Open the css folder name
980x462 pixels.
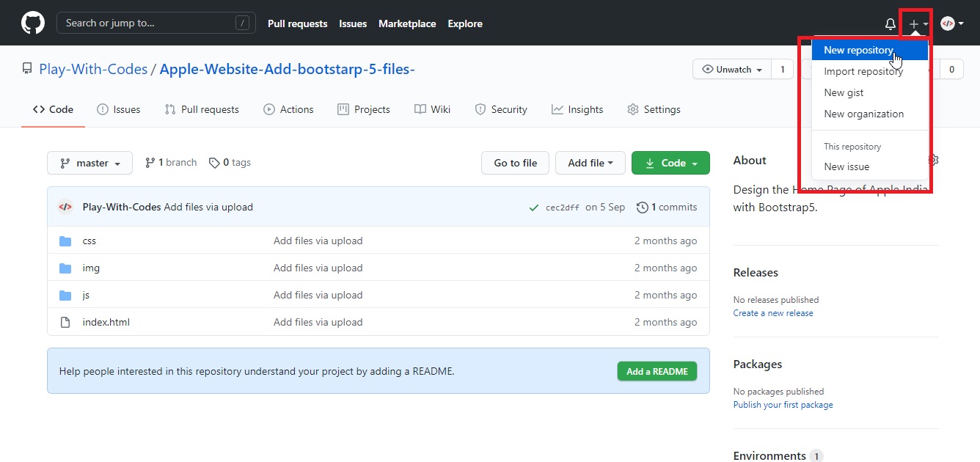(89, 241)
